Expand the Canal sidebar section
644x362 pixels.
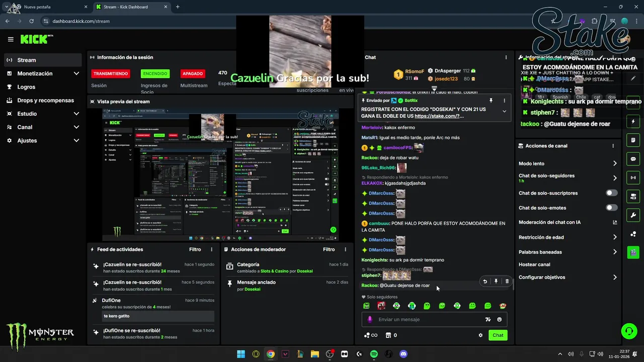(43, 127)
